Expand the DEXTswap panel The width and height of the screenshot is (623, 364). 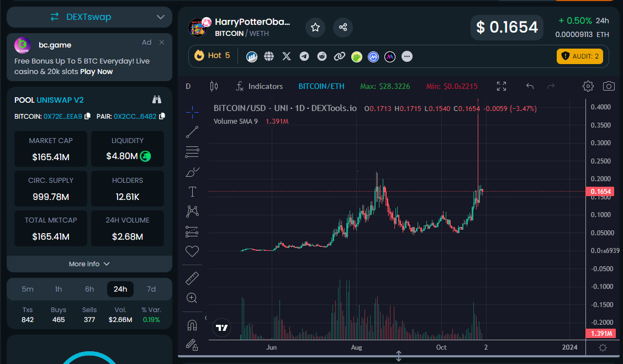pos(161,17)
